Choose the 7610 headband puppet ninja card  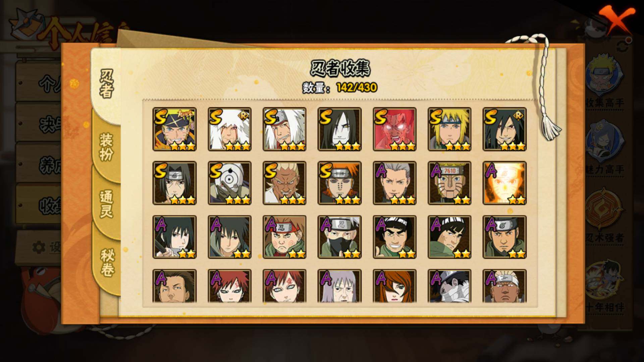(449, 183)
